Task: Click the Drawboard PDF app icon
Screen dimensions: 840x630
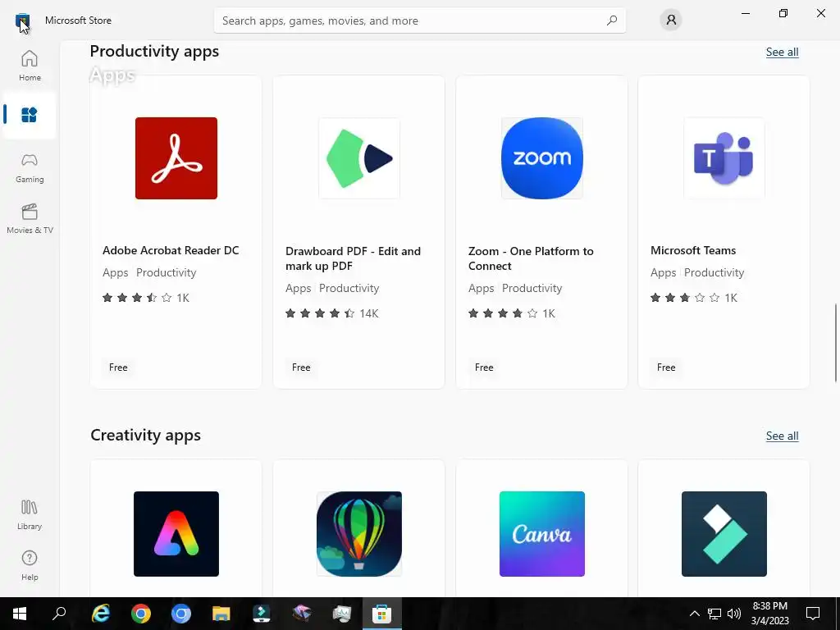Action: tap(359, 158)
